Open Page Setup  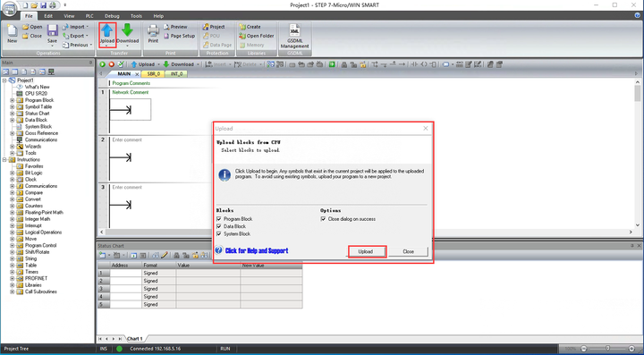(x=179, y=36)
